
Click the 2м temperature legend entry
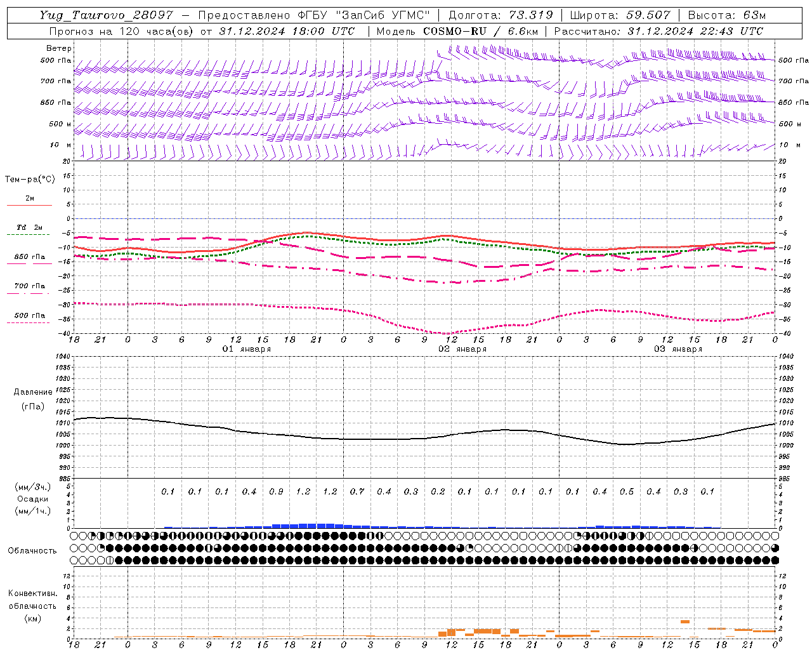(30, 199)
